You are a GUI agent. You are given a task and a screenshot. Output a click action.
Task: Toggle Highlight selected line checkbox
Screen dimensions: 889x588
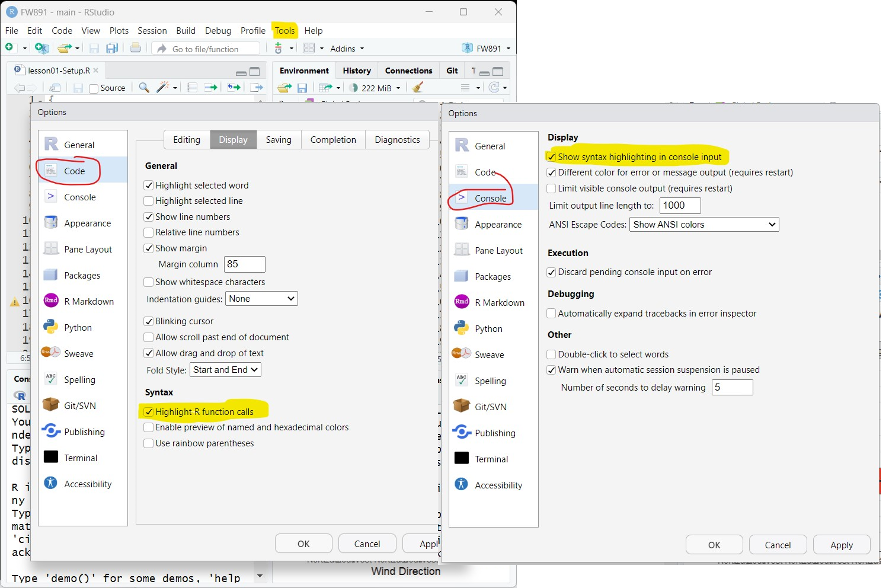click(149, 201)
